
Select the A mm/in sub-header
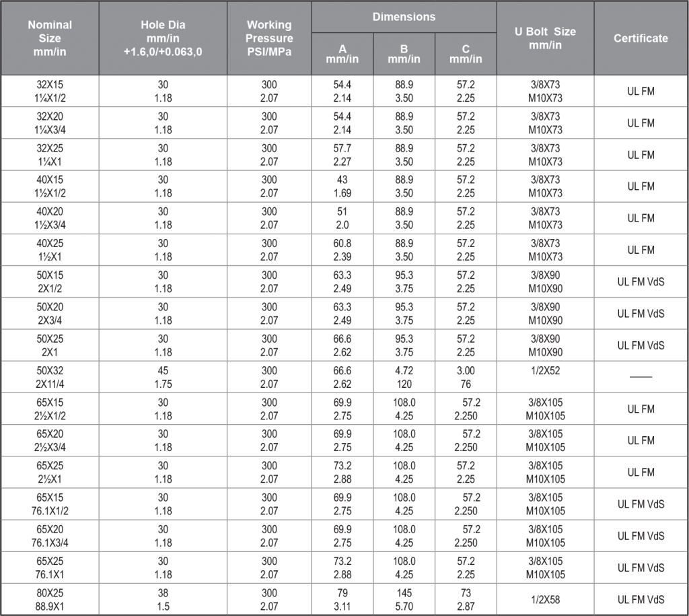(342, 54)
